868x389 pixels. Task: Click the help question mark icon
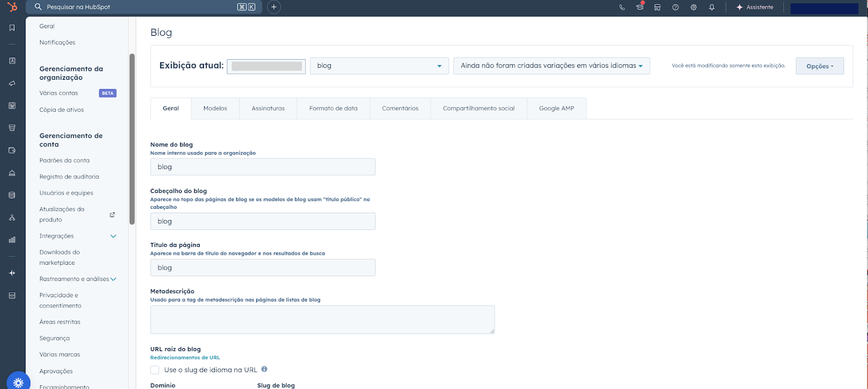(x=675, y=8)
